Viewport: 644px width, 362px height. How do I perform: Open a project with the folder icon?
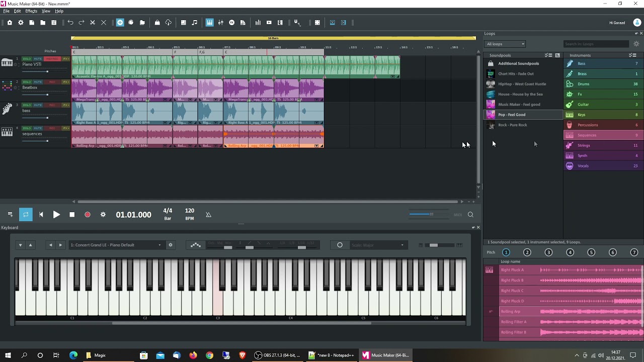[x=43, y=23]
